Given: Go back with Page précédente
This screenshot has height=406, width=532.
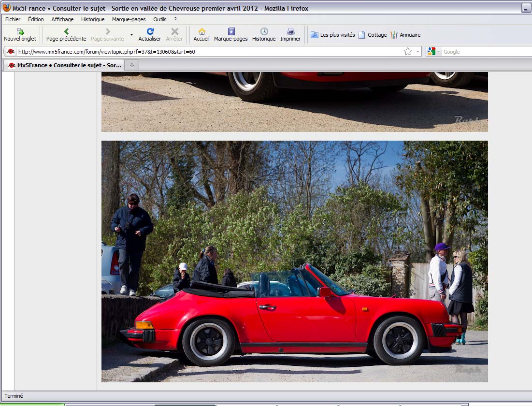Looking at the screenshot, I should click(x=66, y=35).
